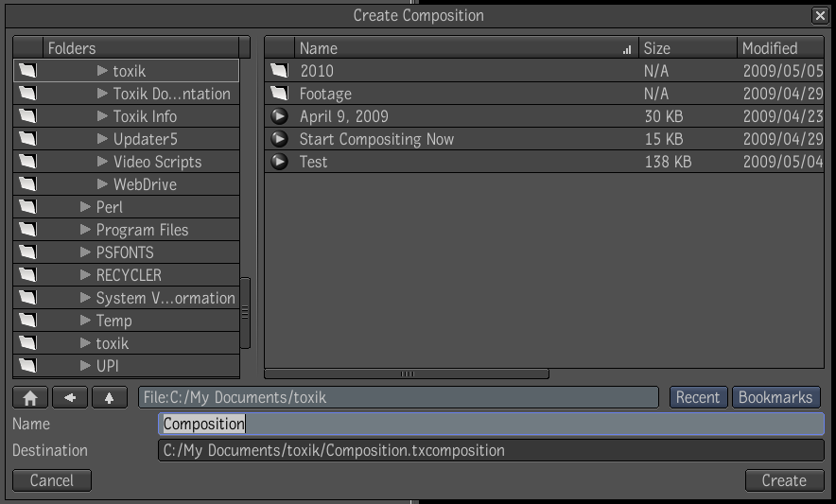Expand the selected toxik folder at top

point(102,70)
